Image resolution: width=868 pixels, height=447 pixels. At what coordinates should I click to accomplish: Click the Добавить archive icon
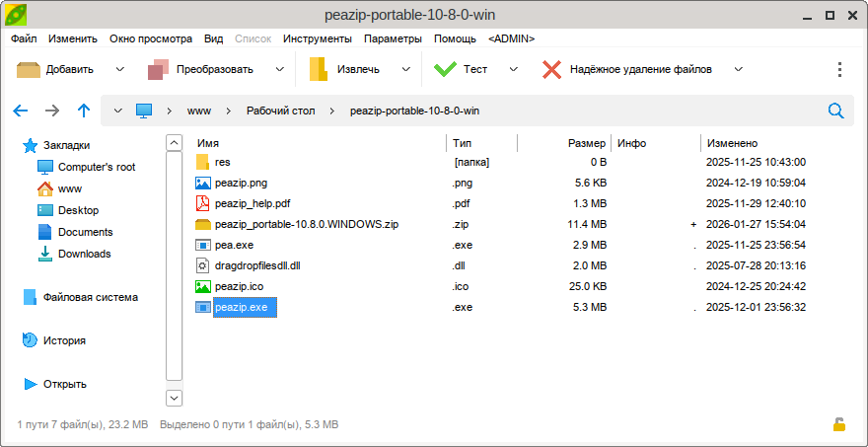coord(29,69)
